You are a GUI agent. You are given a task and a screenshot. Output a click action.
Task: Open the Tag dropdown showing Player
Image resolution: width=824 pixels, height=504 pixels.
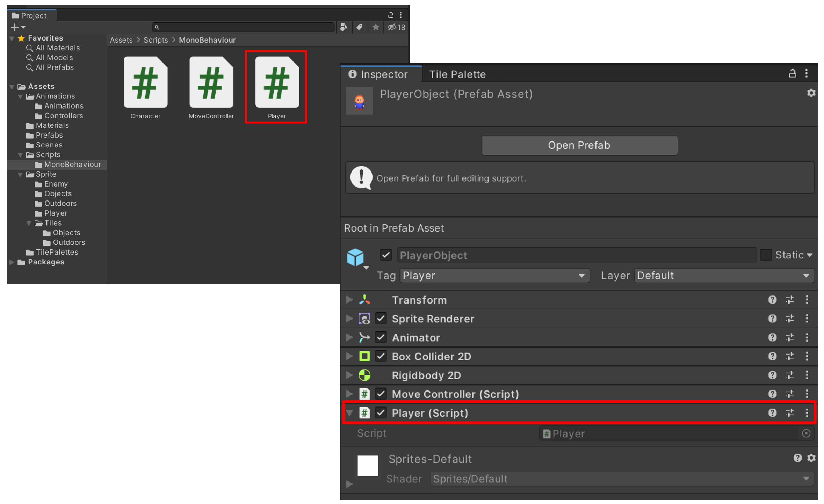pos(494,276)
